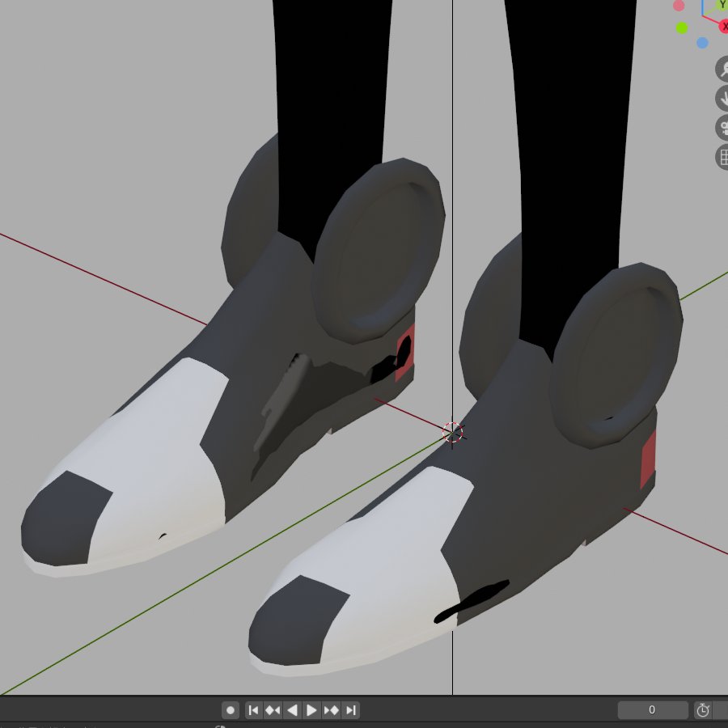
Task: Play the animation forward
Action: (311, 710)
